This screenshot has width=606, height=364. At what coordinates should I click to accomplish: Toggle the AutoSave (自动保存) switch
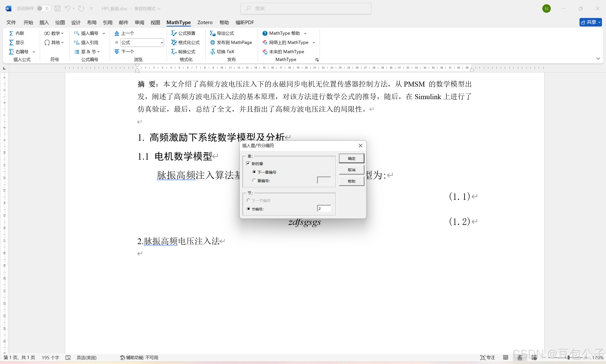pos(44,9)
